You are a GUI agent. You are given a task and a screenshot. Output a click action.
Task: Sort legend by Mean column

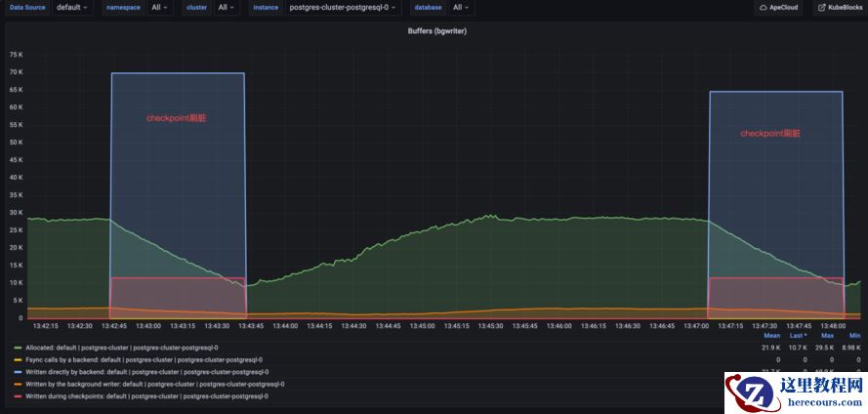pyautogui.click(x=771, y=336)
